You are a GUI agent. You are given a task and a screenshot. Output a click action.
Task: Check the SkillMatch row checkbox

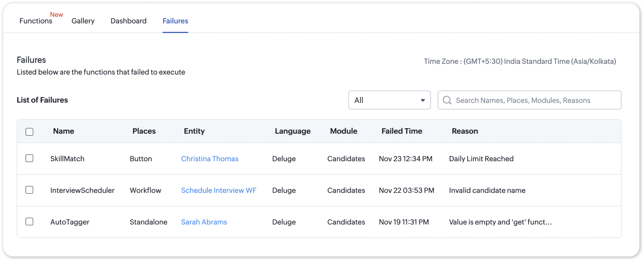[x=29, y=158]
